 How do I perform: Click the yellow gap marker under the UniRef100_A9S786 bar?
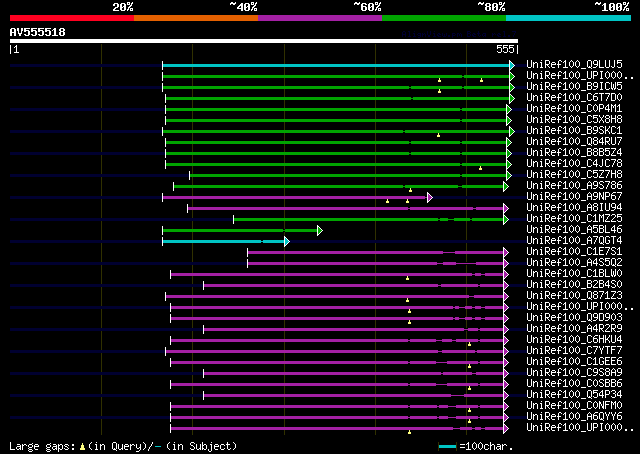[x=410, y=190]
